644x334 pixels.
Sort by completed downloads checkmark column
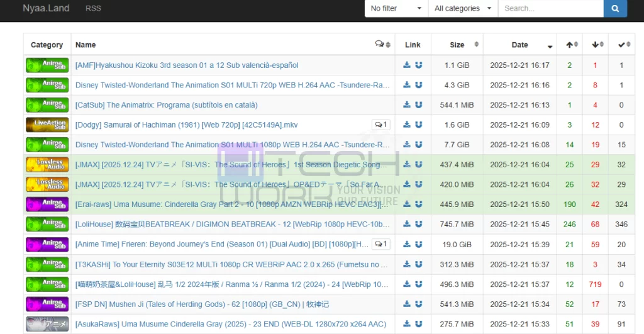624,45
